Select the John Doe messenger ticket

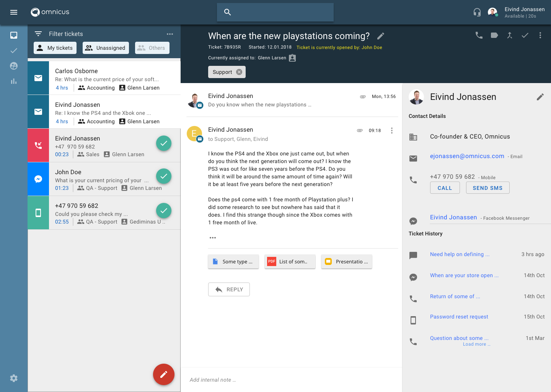(99, 179)
